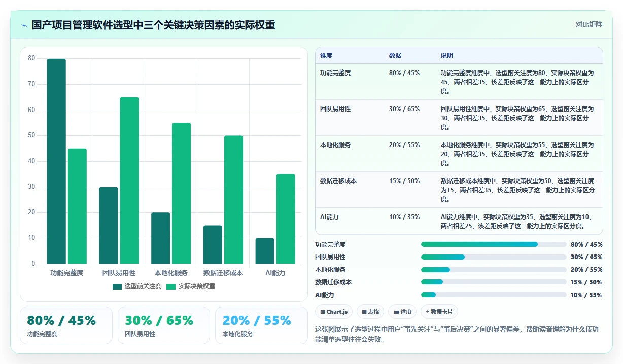Image resolution: width=623 pixels, height=364 pixels.
Task: Toggle 实际决策权重 legend swatch in chart
Action: click(x=171, y=286)
